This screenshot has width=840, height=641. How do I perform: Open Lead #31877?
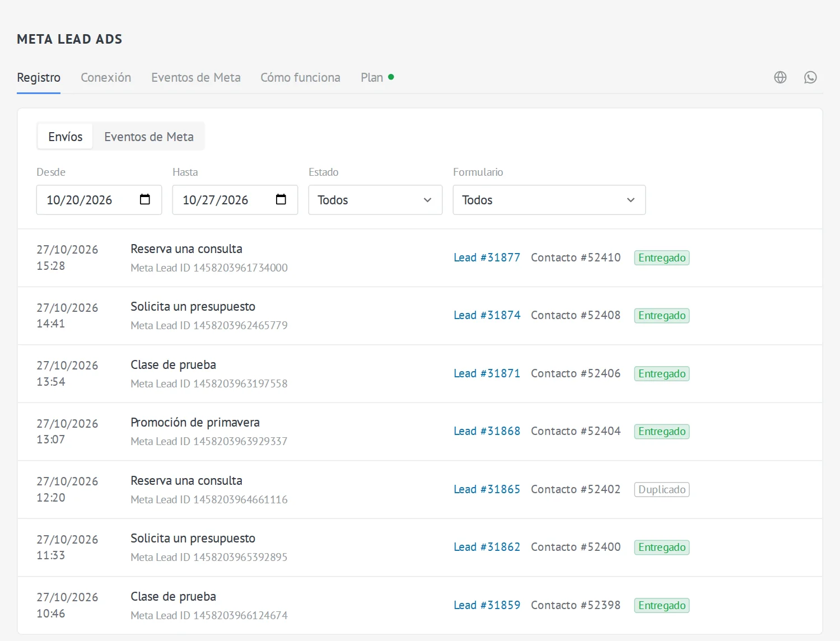pyautogui.click(x=487, y=258)
